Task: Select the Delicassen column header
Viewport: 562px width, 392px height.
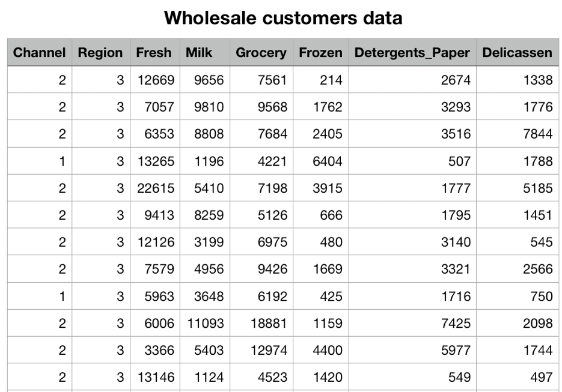Action: tap(517, 52)
